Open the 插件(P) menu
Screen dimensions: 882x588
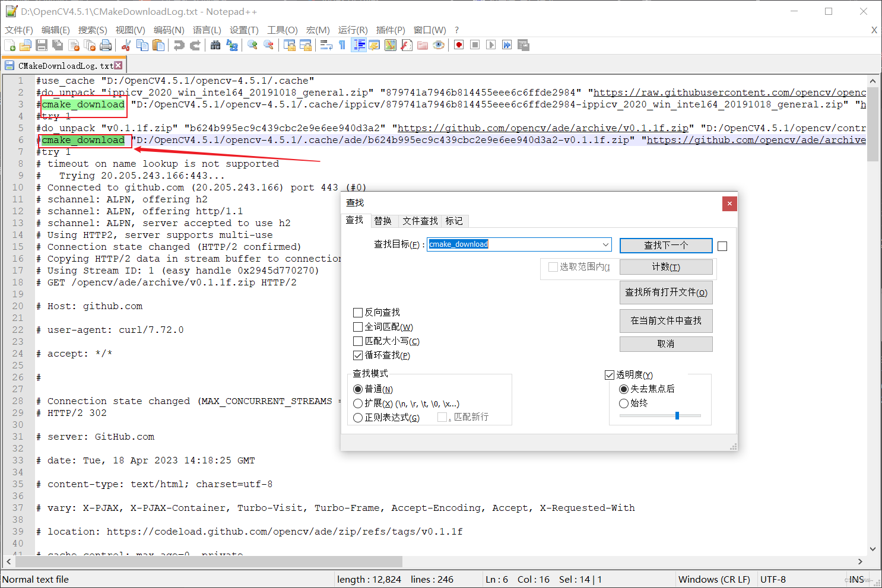pyautogui.click(x=391, y=30)
